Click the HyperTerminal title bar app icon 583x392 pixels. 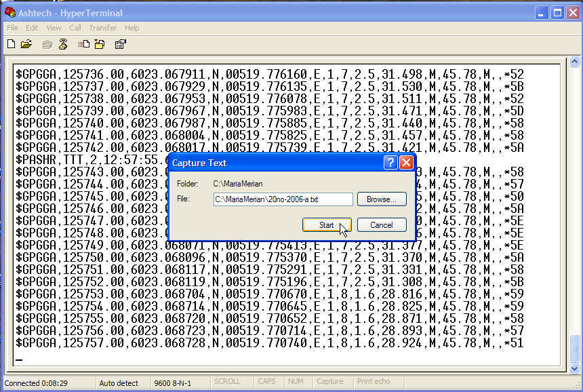click(x=9, y=12)
